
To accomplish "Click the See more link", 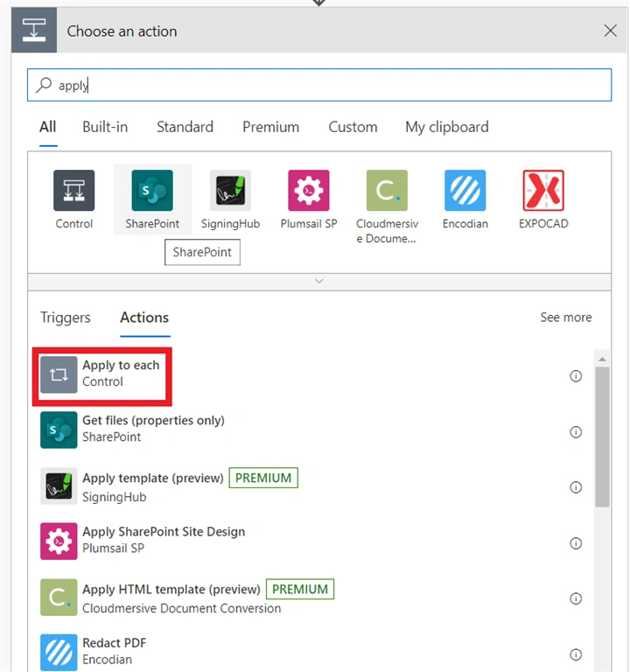I will (566, 317).
